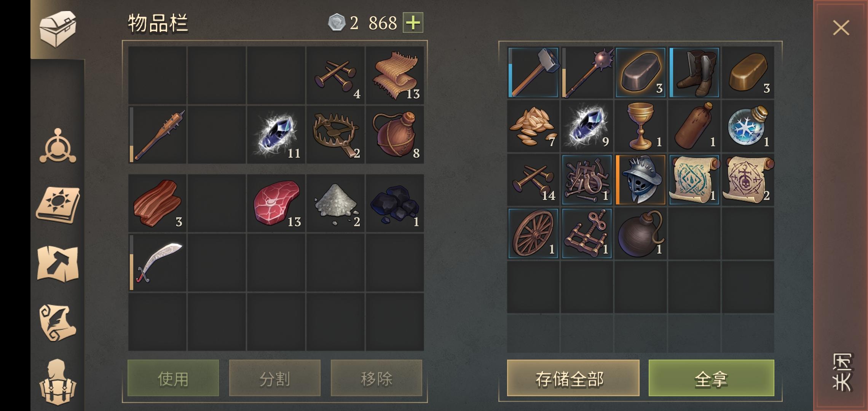Select the wooden wheel in storage

tap(533, 234)
